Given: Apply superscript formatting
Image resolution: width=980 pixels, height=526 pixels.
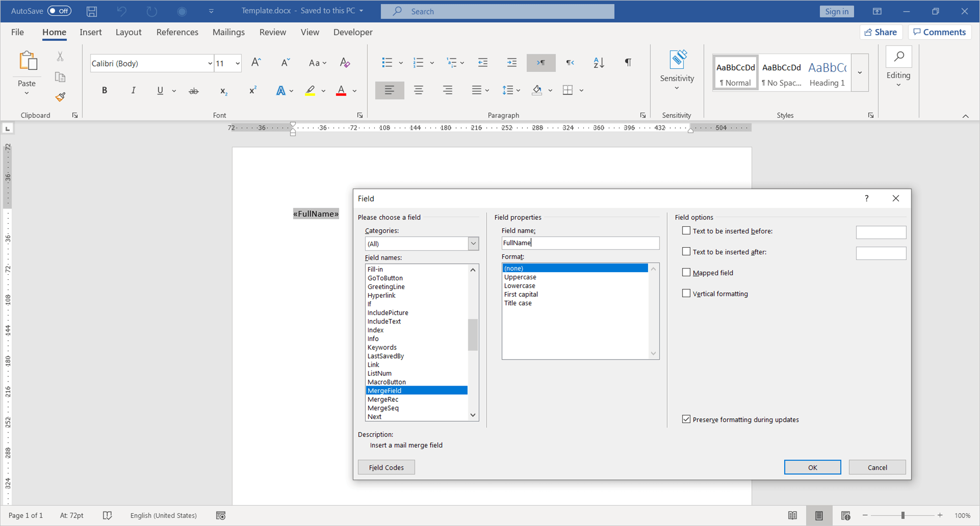Looking at the screenshot, I should click(x=253, y=90).
